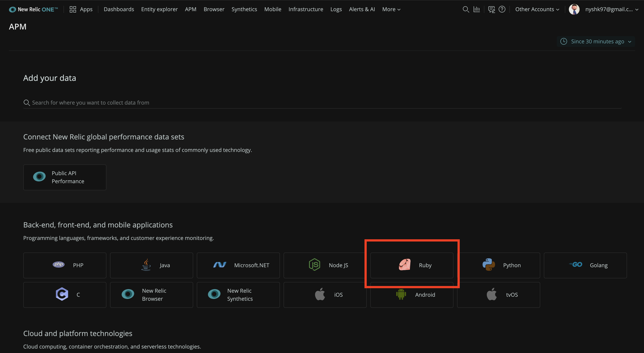Select the Microsoft.NET card
Screen dimensions: 644x353
(x=238, y=265)
